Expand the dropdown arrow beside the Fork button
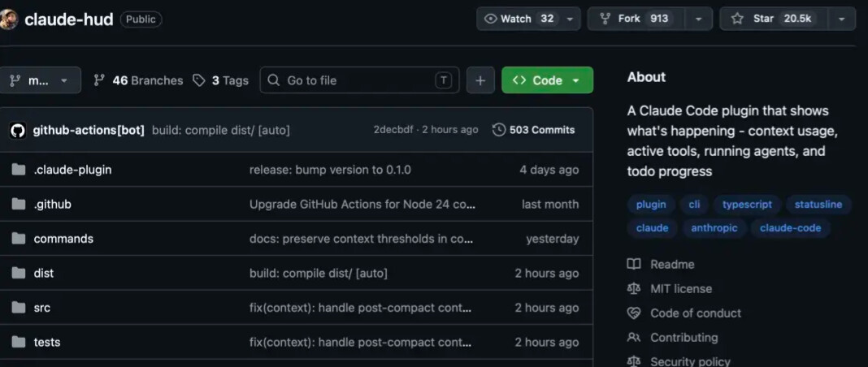 click(x=699, y=19)
